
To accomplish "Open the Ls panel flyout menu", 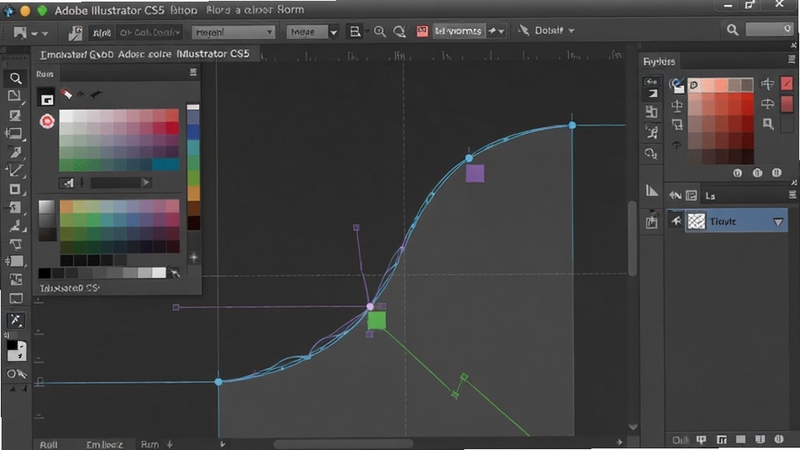I will click(x=792, y=195).
